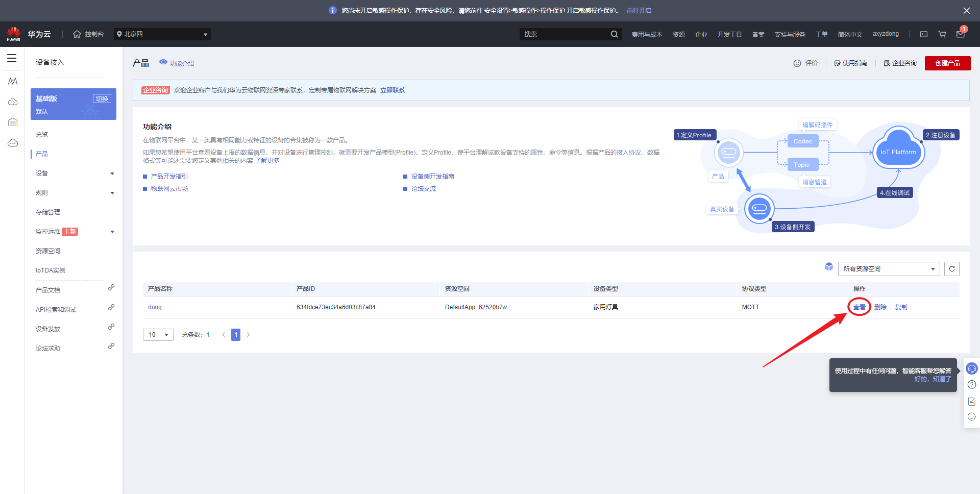The width and height of the screenshot is (980, 494).
Task: Click the 设备侧开发指南 link
Action: click(433, 177)
